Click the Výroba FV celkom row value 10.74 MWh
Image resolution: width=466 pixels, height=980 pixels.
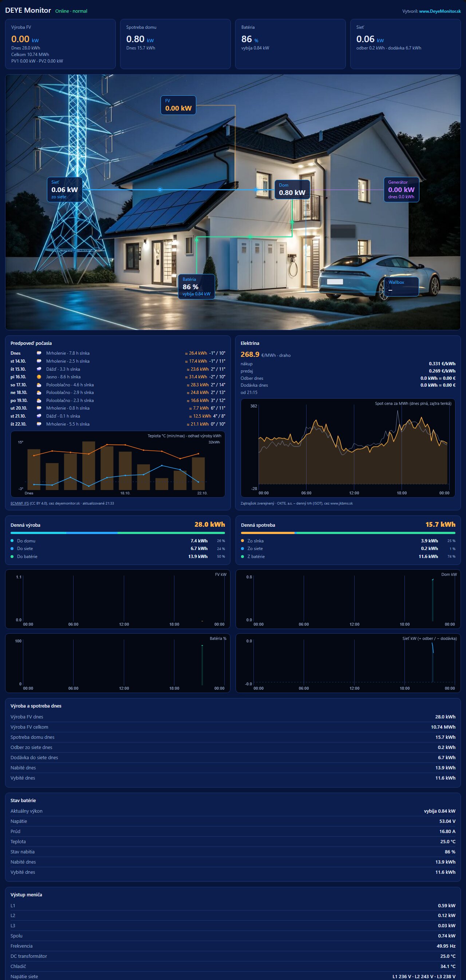pyautogui.click(x=443, y=727)
